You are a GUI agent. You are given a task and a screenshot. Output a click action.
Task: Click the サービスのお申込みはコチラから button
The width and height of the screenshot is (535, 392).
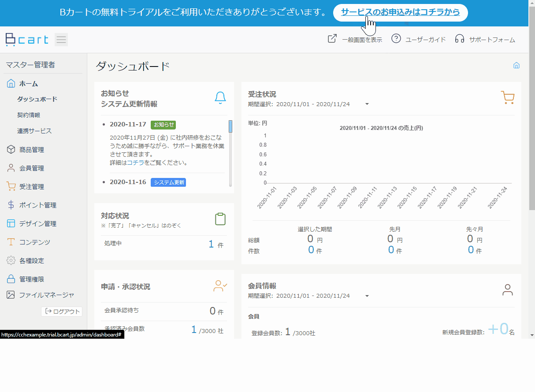click(400, 12)
